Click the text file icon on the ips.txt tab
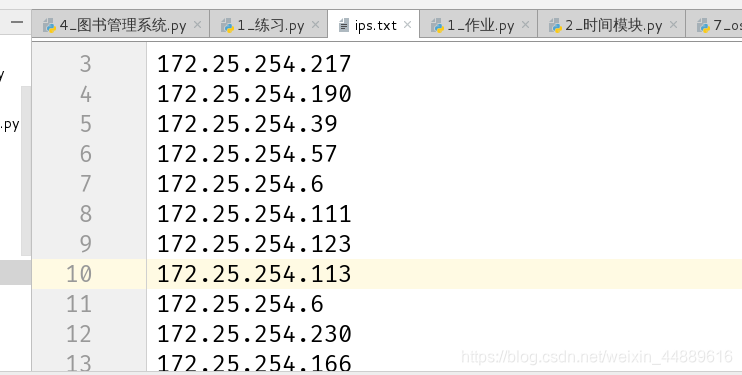Screen dimensions: 742x375 click(344, 25)
